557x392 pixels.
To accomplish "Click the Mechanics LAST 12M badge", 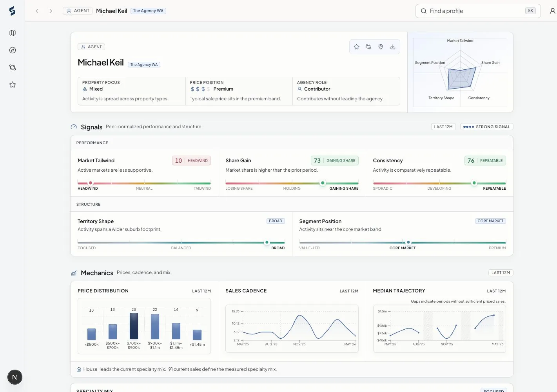I will [x=501, y=272].
